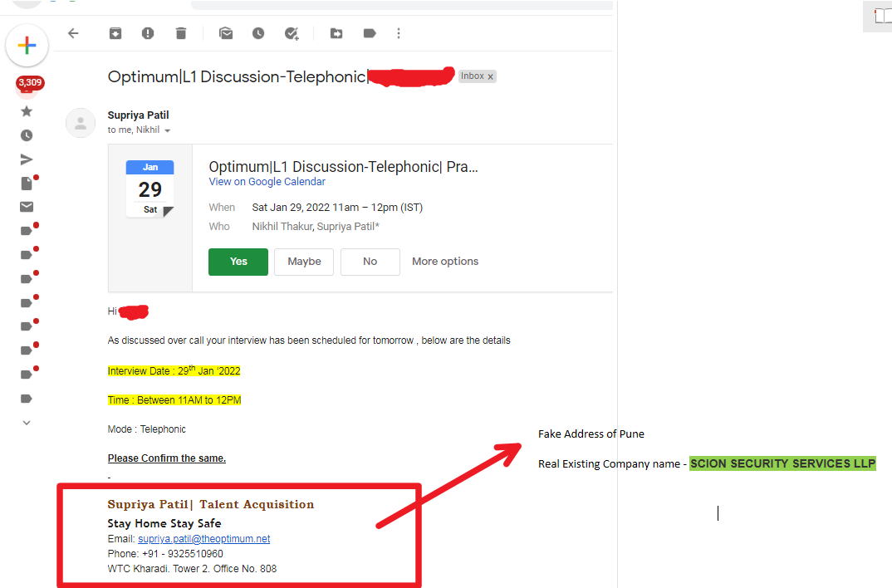
Task: Respond Maybe to the calendar invite
Action: (x=304, y=262)
